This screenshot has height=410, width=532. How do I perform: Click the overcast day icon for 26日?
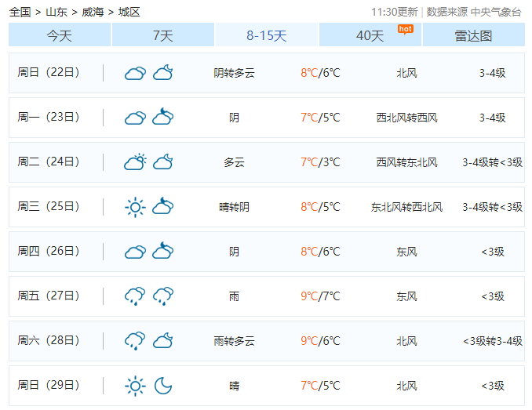point(135,252)
